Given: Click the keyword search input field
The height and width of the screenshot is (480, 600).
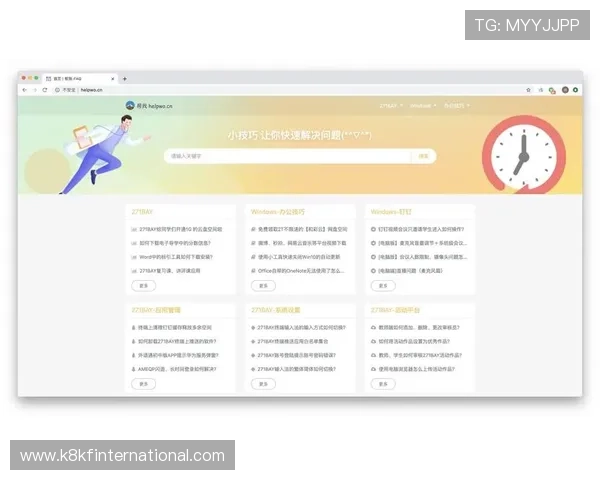Looking at the screenshot, I should pos(287,156).
